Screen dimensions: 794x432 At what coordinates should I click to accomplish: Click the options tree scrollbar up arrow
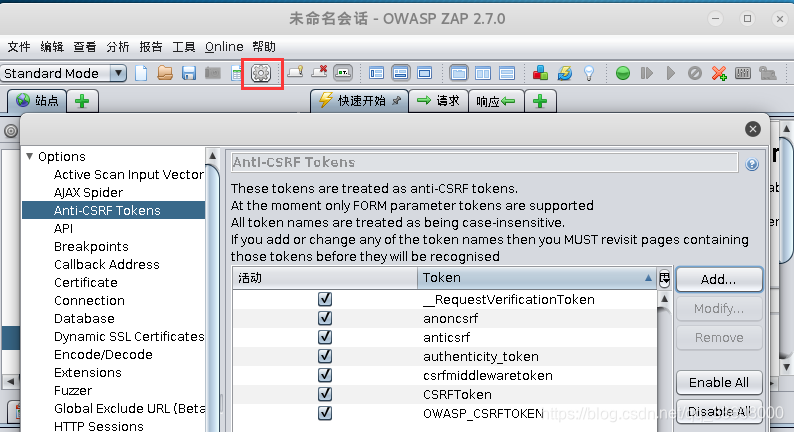pyautogui.click(x=213, y=156)
